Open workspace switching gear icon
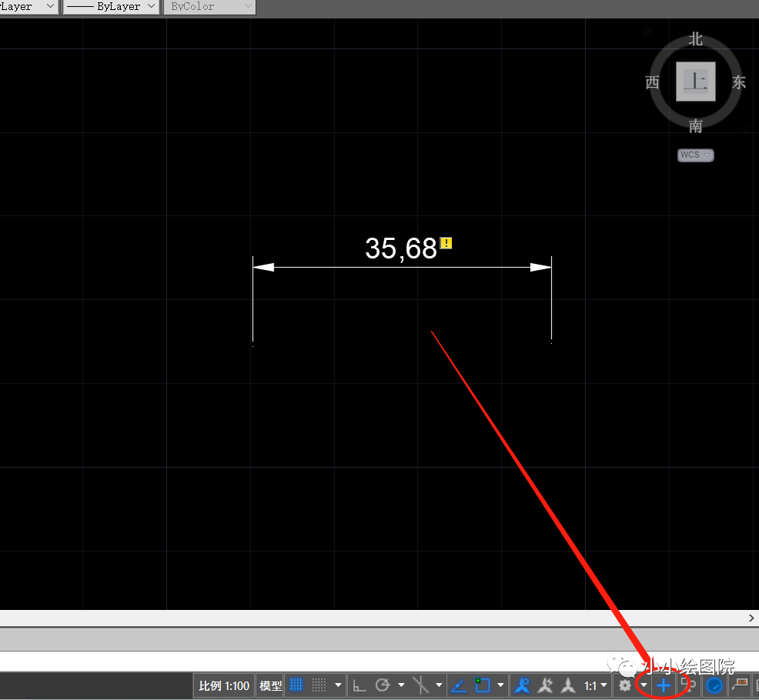The height and width of the screenshot is (700, 759). [625, 685]
